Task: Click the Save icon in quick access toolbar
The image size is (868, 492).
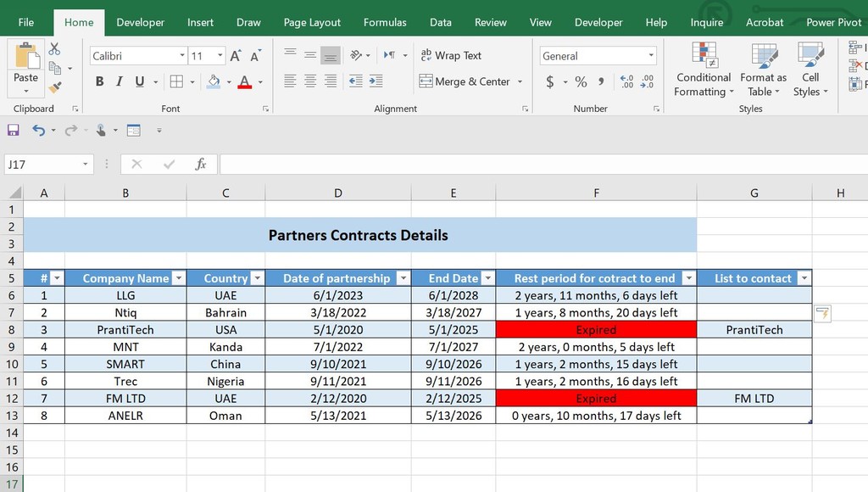Action: click(13, 131)
